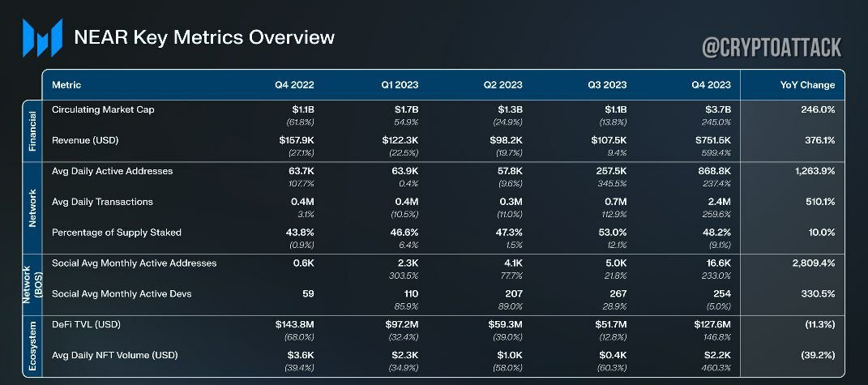The image size is (868, 385).
Task: Click the 47.3% supply staked value
Action: (509, 233)
